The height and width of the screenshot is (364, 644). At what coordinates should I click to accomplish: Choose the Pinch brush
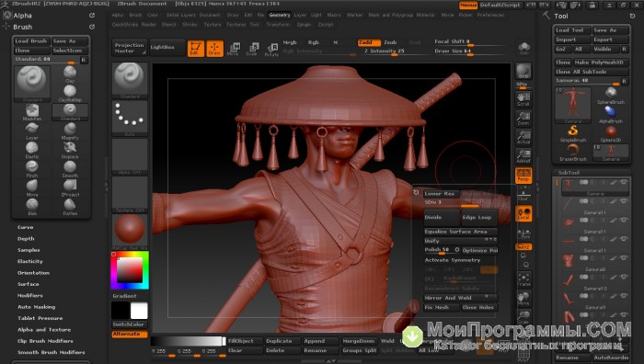click(x=32, y=169)
